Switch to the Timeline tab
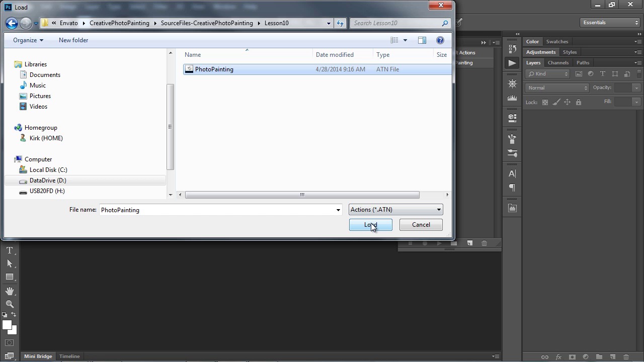This screenshot has height=362, width=644. (69, 356)
